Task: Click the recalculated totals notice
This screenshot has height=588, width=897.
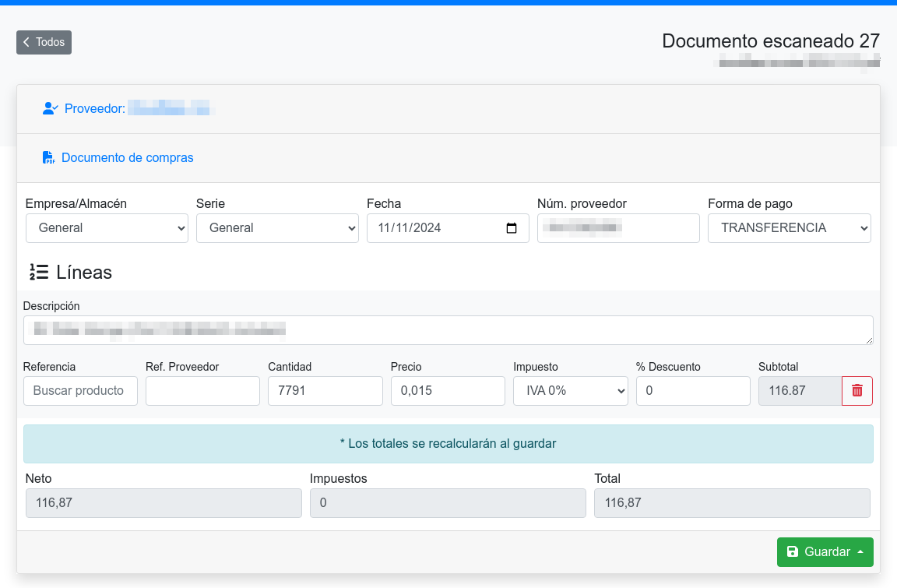Action: pos(448,444)
